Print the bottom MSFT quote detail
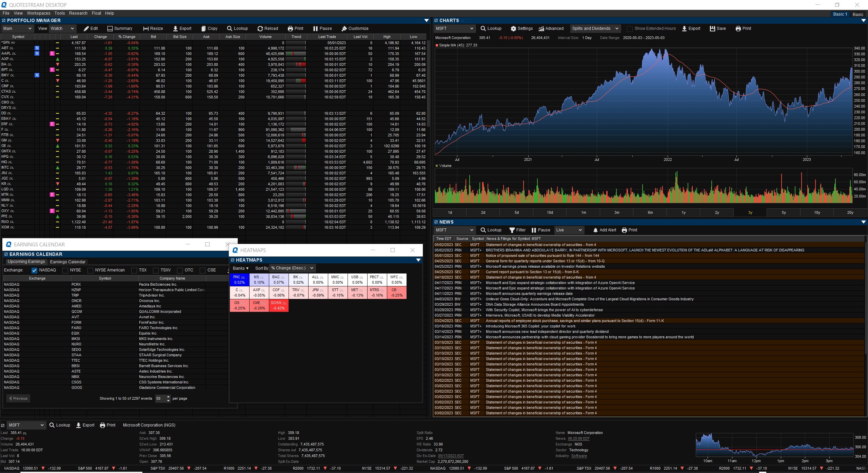The height and width of the screenshot is (473, 868). 108,425
